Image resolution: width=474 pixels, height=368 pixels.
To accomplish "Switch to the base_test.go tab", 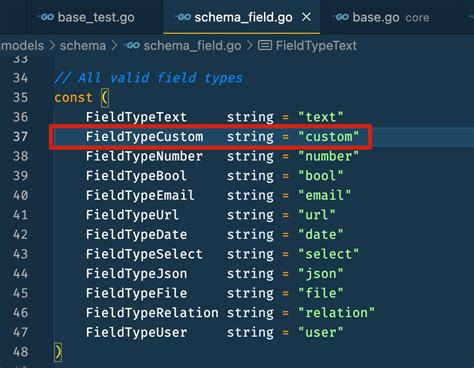I will (87, 17).
